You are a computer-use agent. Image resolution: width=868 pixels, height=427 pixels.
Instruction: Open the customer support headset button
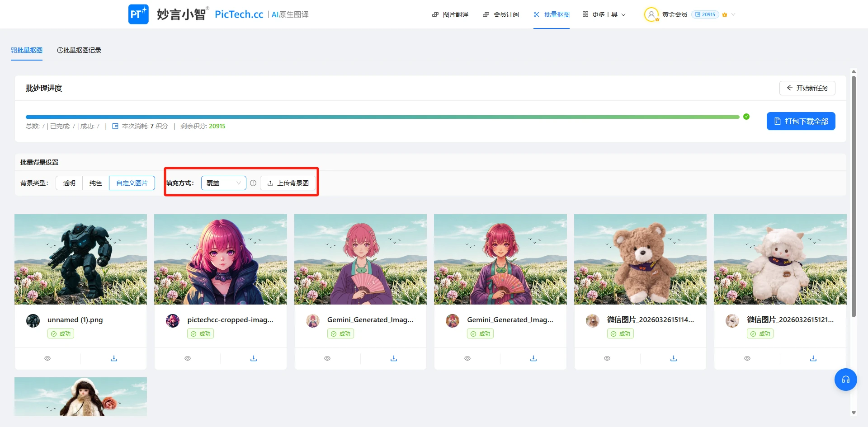pos(845,380)
